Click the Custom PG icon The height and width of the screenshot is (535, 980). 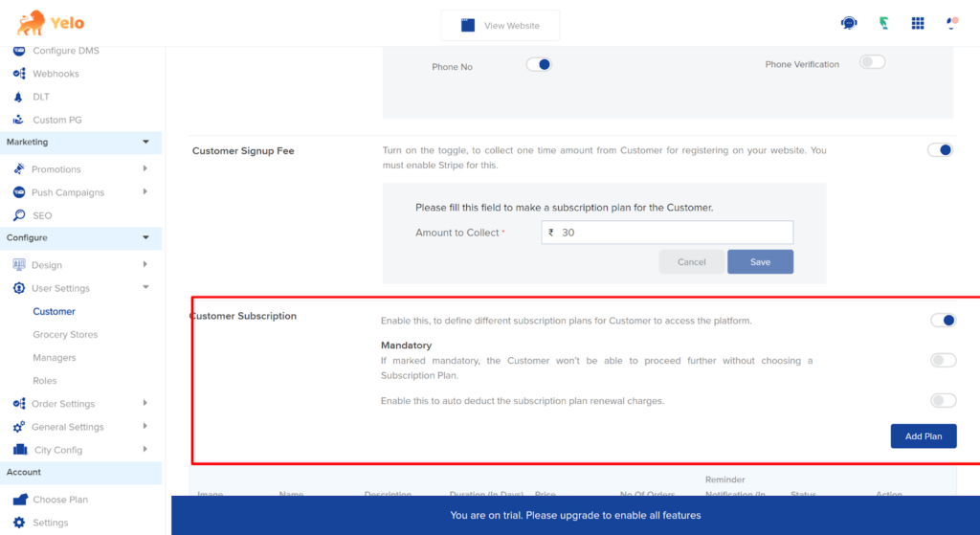click(x=19, y=120)
